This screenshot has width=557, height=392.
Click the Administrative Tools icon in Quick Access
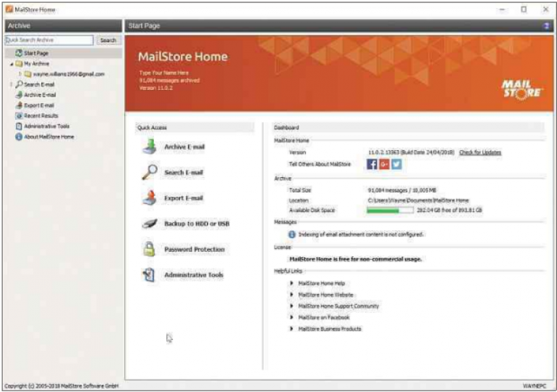(149, 275)
